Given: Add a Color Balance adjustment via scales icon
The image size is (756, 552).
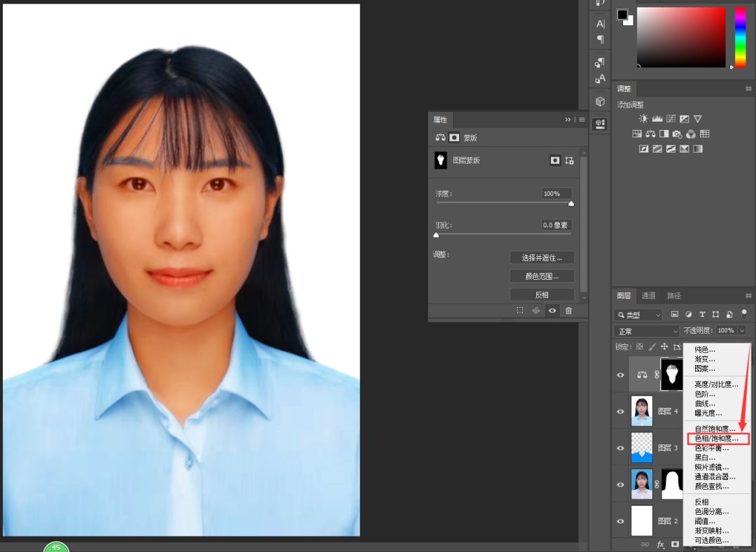Looking at the screenshot, I should (x=650, y=134).
